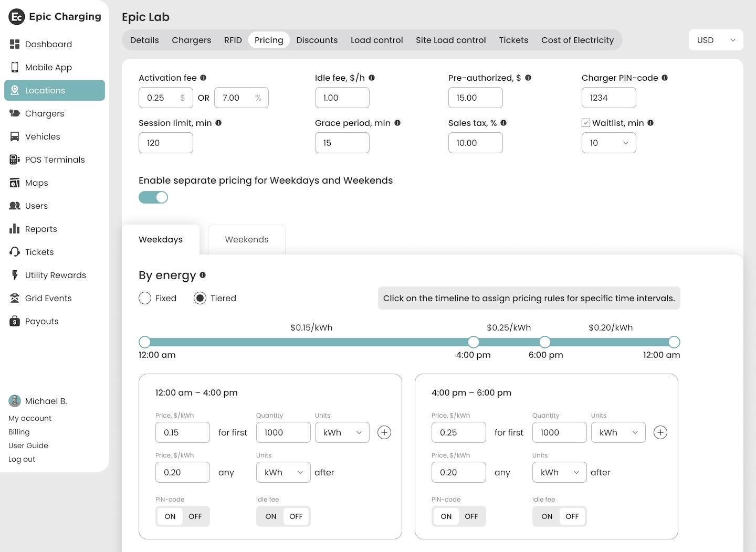Uncheck the Waitlist checkbox

(586, 123)
